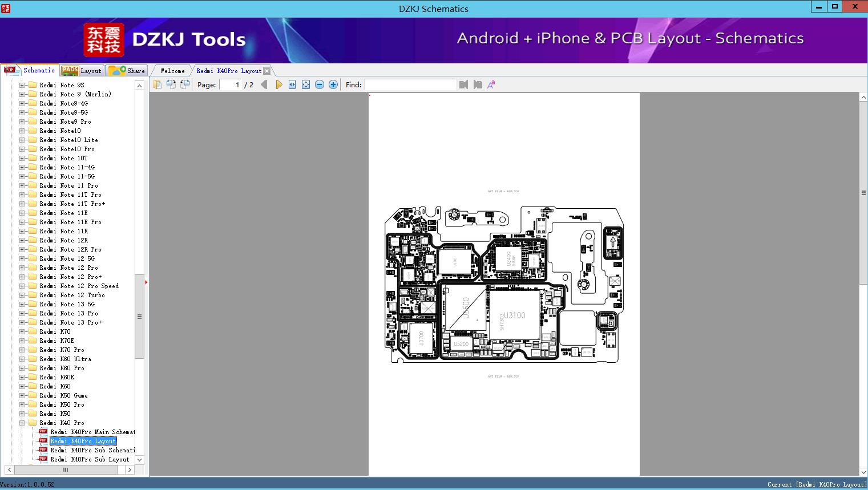Viewport: 868px width, 490px height.
Task: Click the folder icon of Redmi Note 11E
Action: click(x=33, y=213)
